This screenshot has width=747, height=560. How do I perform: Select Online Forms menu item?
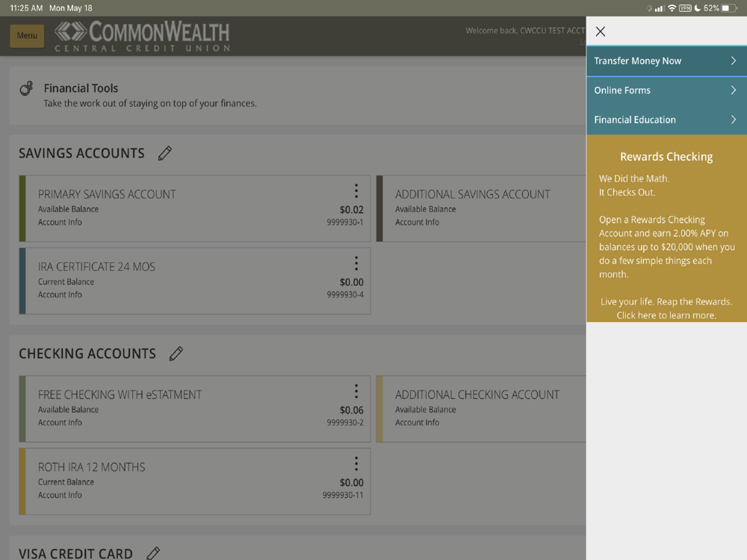tap(666, 90)
